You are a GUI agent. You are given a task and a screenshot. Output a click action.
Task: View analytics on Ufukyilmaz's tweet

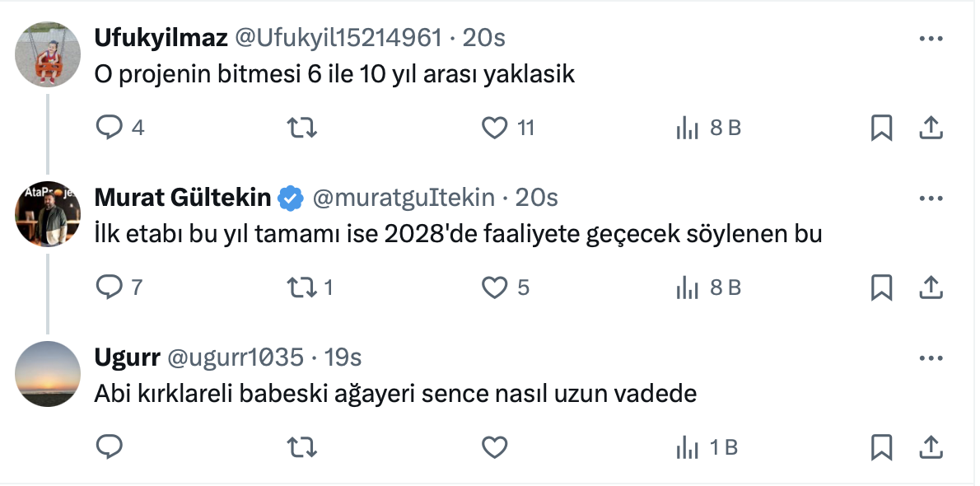(x=687, y=128)
